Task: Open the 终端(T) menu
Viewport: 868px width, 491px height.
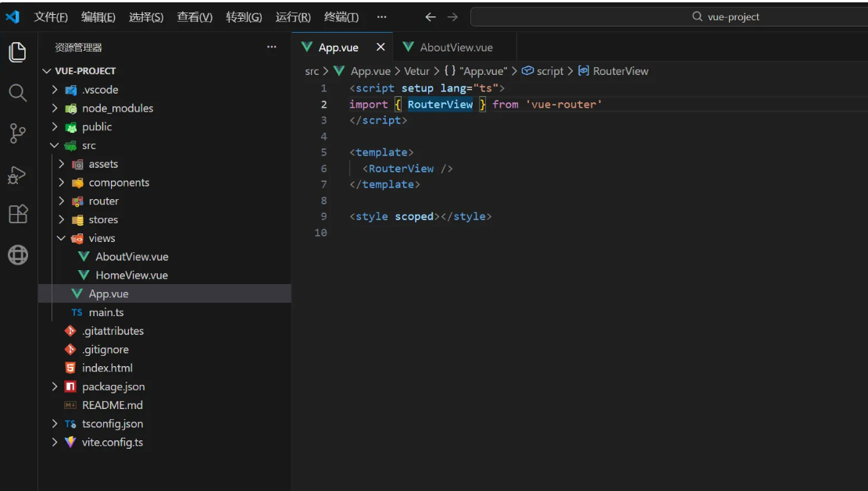Action: point(341,17)
